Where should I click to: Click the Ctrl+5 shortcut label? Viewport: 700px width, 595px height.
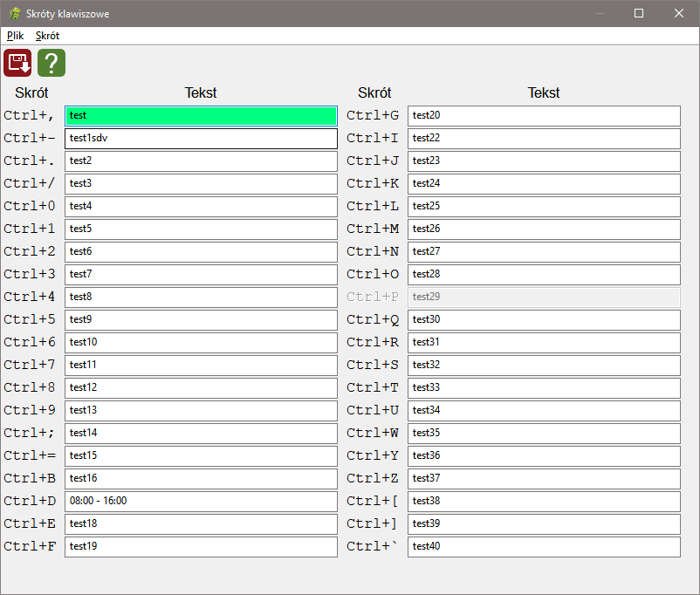point(30,319)
